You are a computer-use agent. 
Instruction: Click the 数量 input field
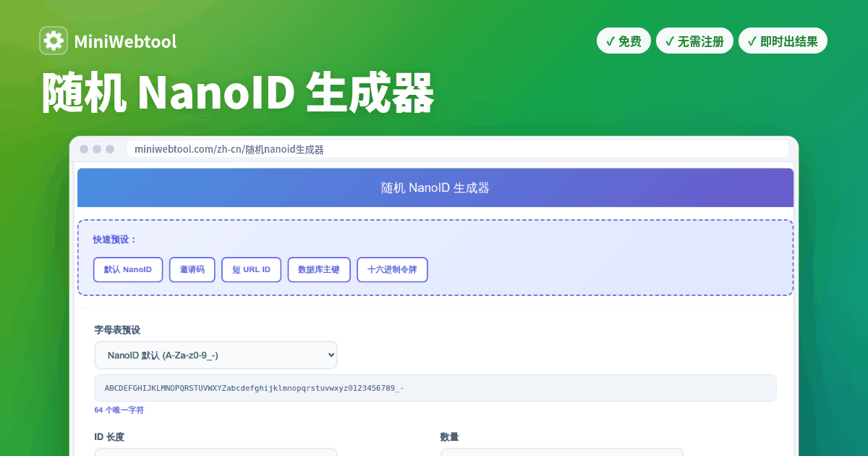click(562, 452)
